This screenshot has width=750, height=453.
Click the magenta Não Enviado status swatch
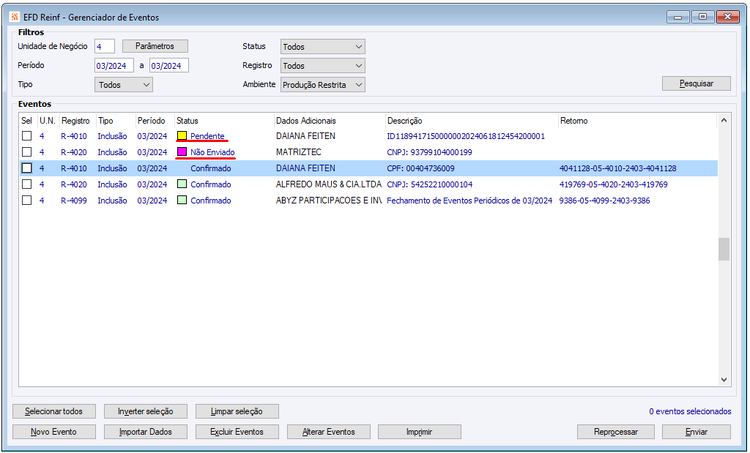pos(182,152)
